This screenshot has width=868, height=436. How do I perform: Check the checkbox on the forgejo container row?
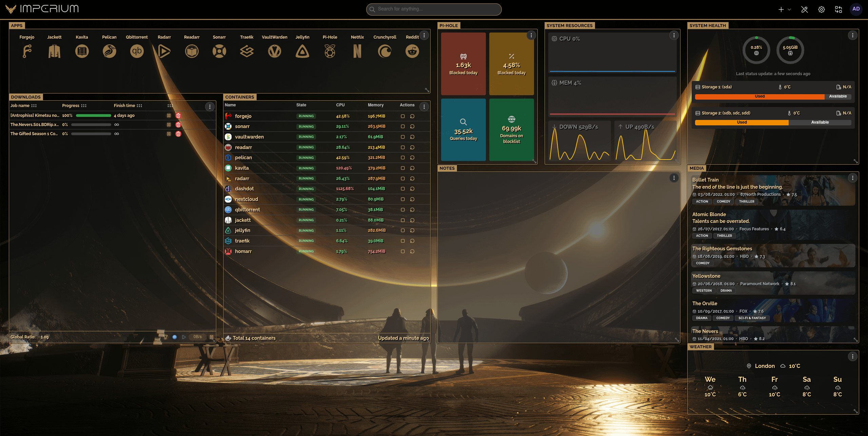pos(403,116)
